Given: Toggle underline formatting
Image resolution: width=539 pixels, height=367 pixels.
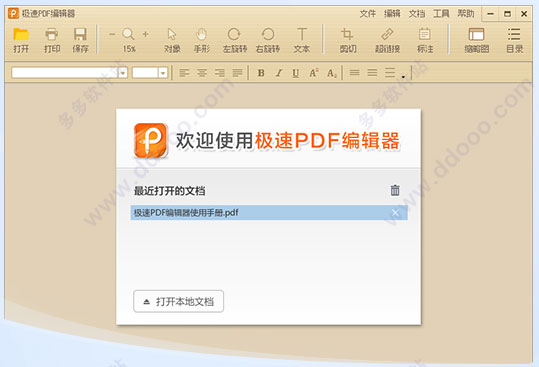Looking at the screenshot, I should [x=296, y=73].
